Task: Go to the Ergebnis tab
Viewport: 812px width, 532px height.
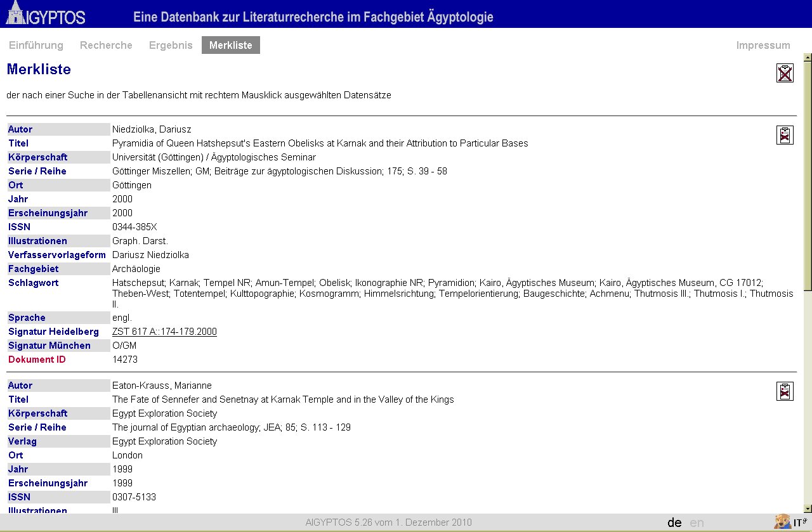Action: 171,45
